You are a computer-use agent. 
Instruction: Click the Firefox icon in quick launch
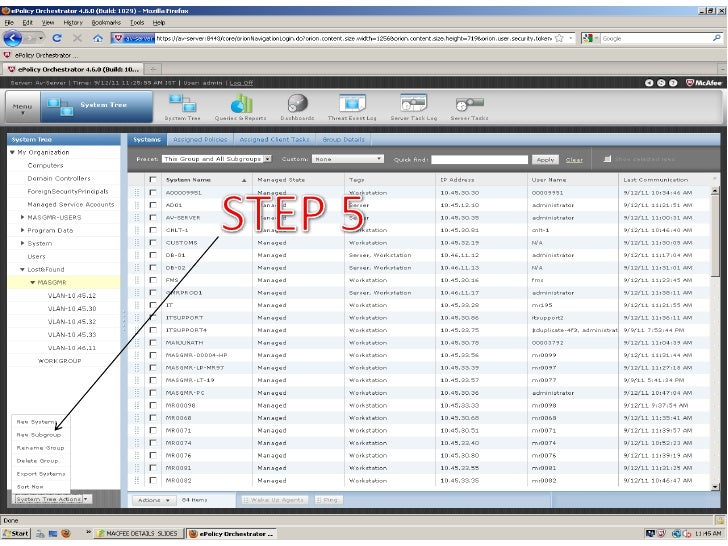coord(66,534)
